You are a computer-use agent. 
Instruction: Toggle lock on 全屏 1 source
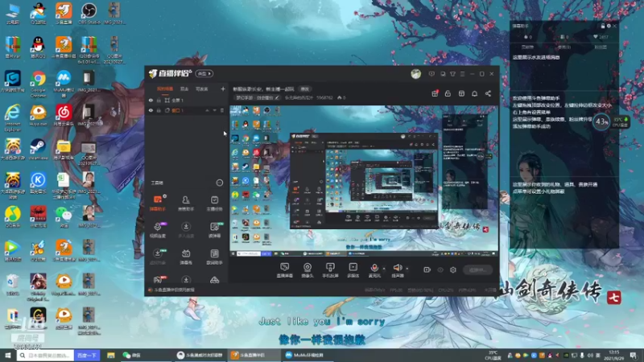point(159,100)
